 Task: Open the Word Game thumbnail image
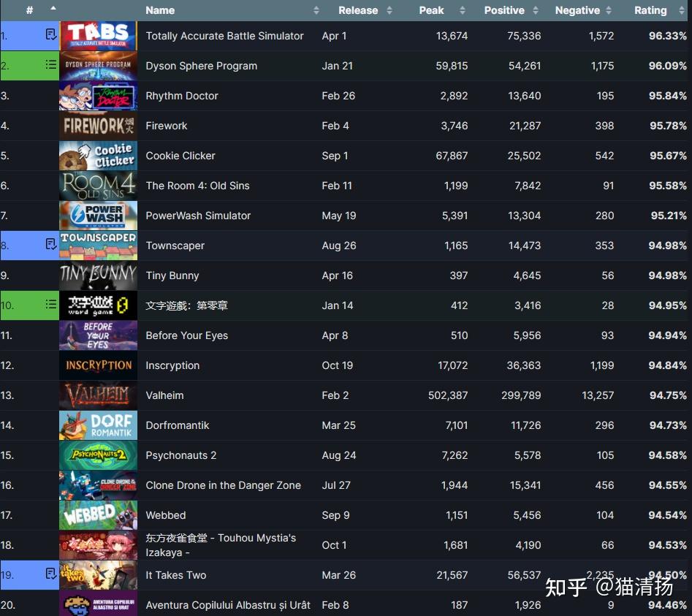click(98, 305)
